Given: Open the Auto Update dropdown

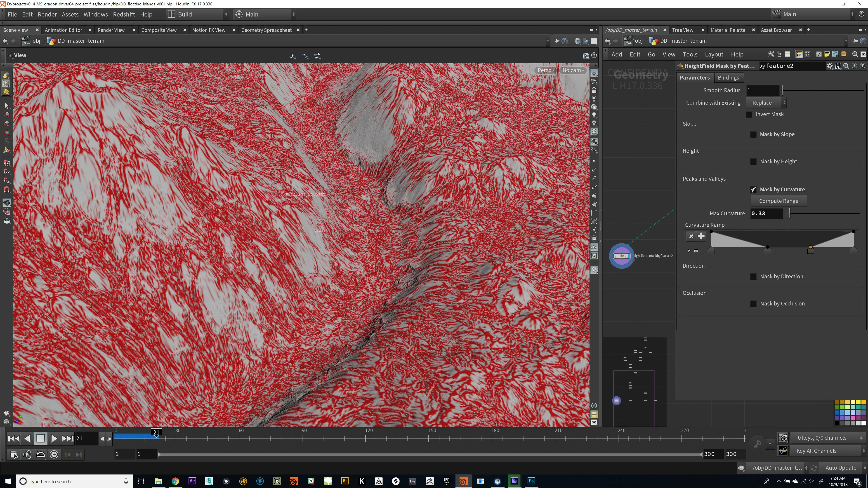Looking at the screenshot, I should coord(843,468).
